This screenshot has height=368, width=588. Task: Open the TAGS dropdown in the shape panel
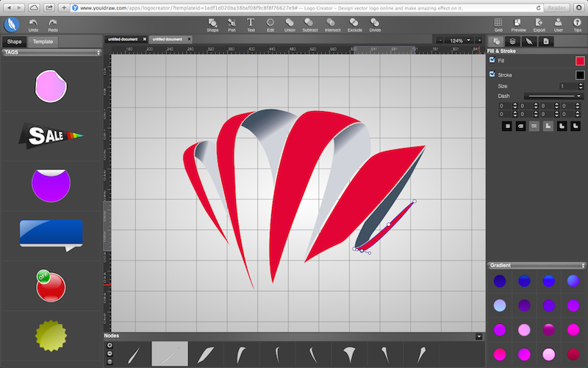tap(51, 52)
